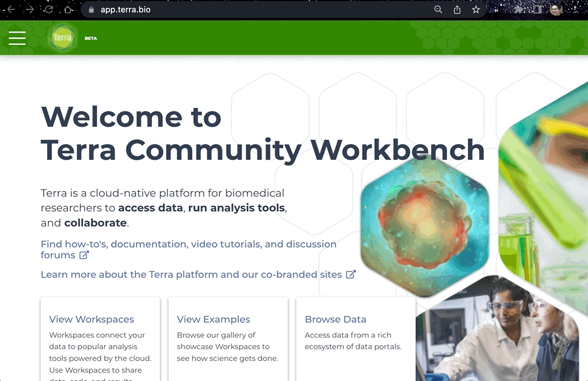The width and height of the screenshot is (588, 381).
Task: Open the Browse Data card
Action: pyautogui.click(x=356, y=339)
